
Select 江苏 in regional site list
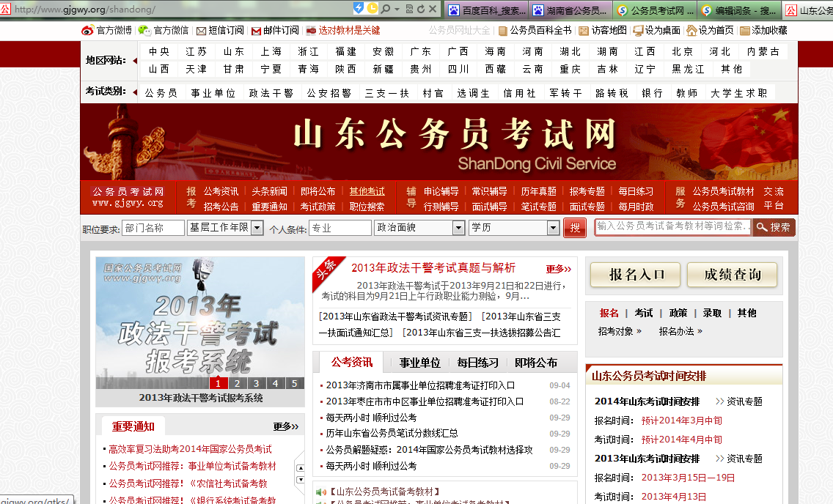click(196, 51)
